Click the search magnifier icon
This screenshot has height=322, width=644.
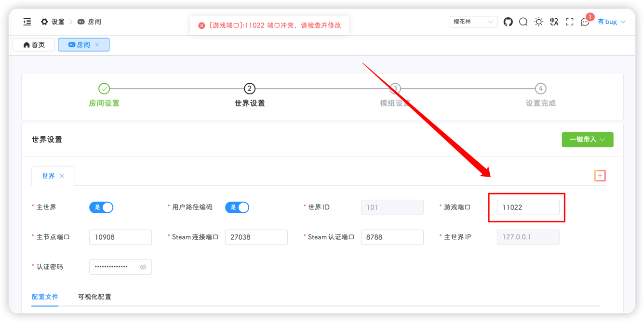523,22
